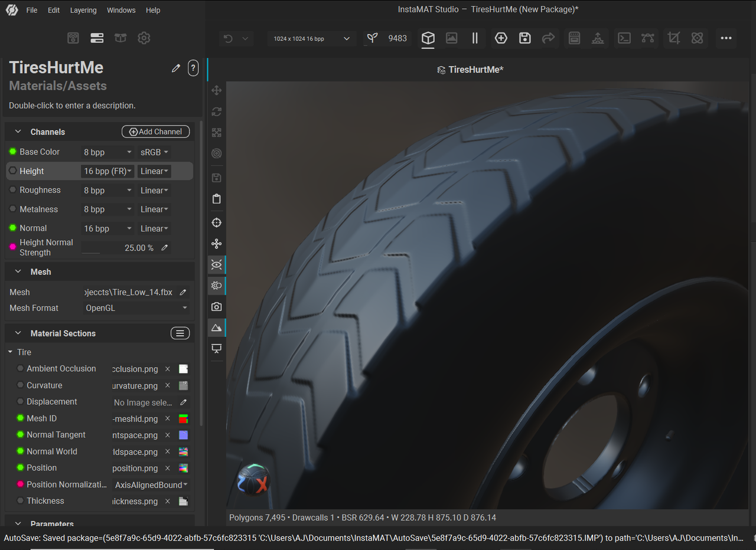The image size is (756, 550).
Task: Click the Material Sections hamburger menu button
Action: (180, 333)
